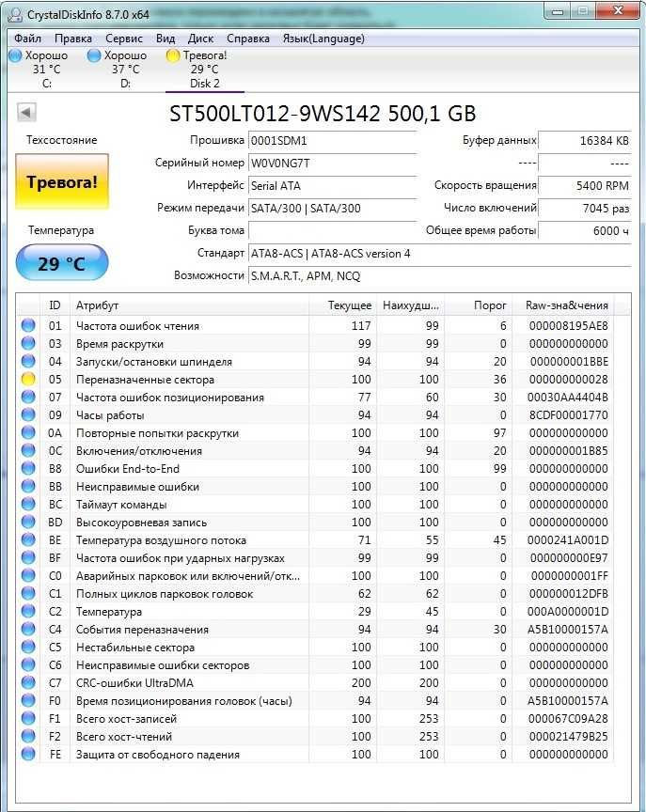Select the Всего хост-записей row
The height and width of the screenshot is (812, 646).
316,719
